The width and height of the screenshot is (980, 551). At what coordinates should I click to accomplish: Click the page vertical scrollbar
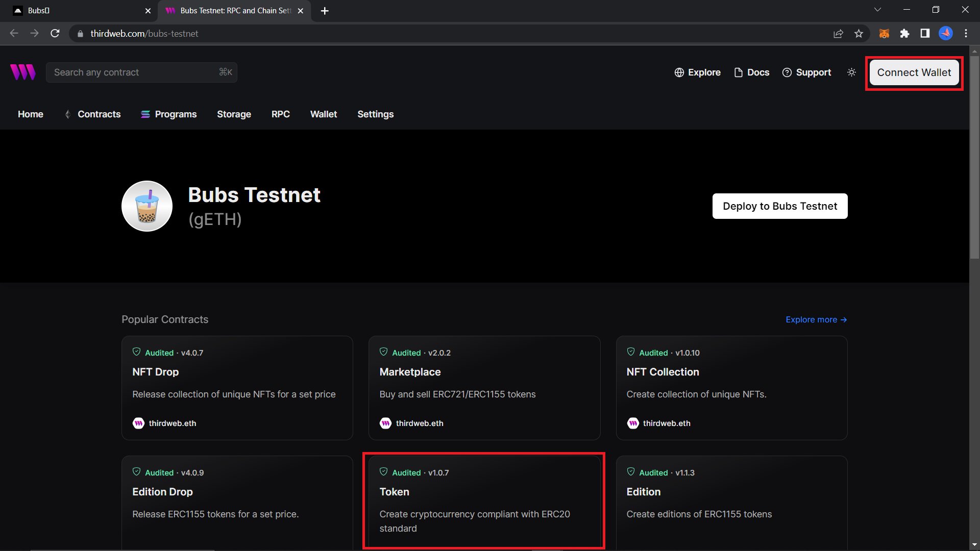click(x=974, y=153)
